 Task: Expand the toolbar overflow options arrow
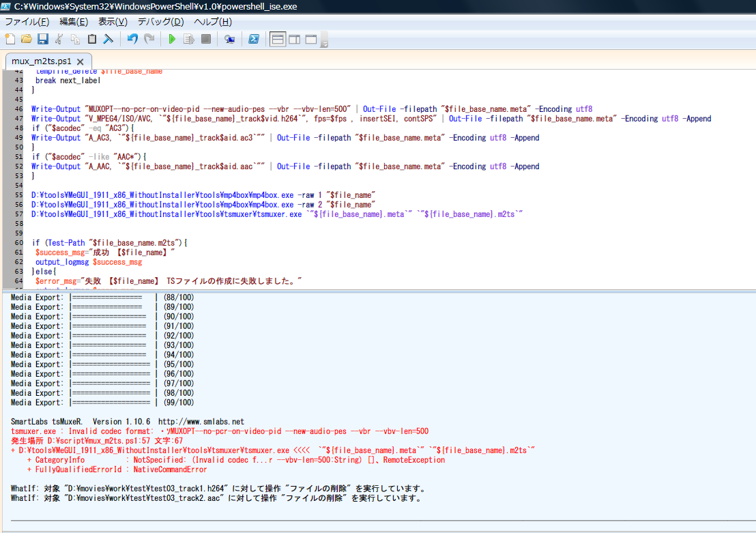point(324,43)
